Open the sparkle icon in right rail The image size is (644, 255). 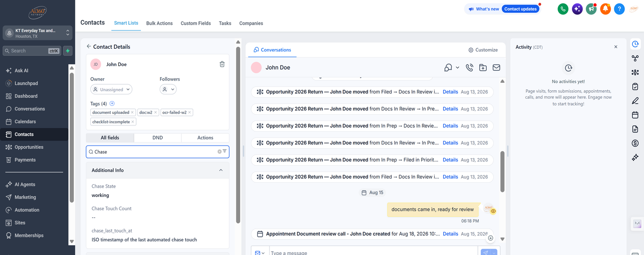pyautogui.click(x=635, y=158)
